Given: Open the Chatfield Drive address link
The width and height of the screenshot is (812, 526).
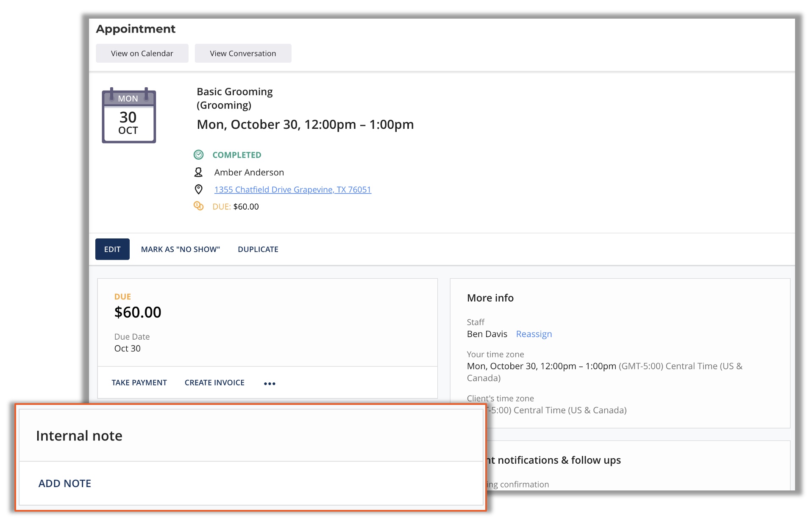Looking at the screenshot, I should click(x=292, y=190).
